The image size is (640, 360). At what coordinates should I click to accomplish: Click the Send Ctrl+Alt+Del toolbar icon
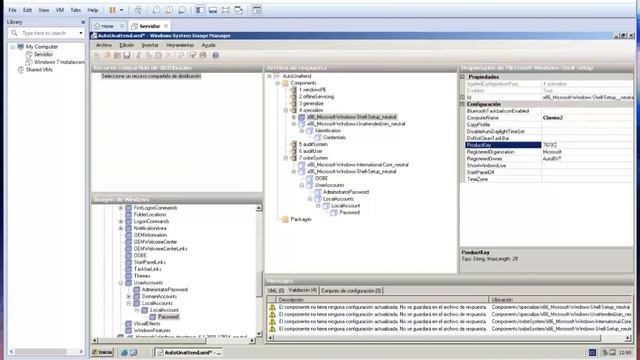pyautogui.click(x=138, y=10)
